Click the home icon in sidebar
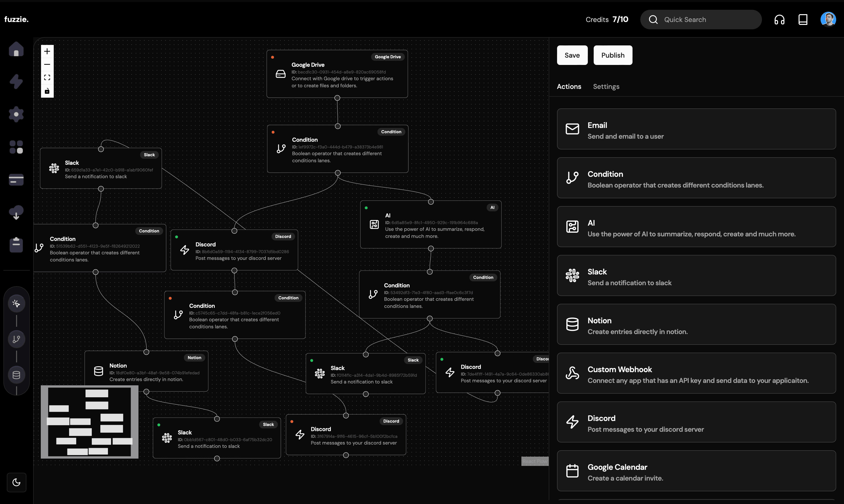 16,50
